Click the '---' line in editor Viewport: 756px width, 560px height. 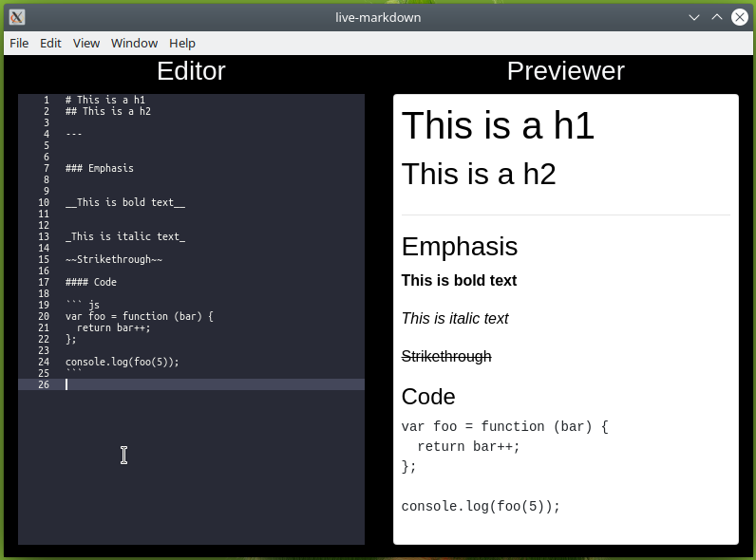(x=74, y=134)
